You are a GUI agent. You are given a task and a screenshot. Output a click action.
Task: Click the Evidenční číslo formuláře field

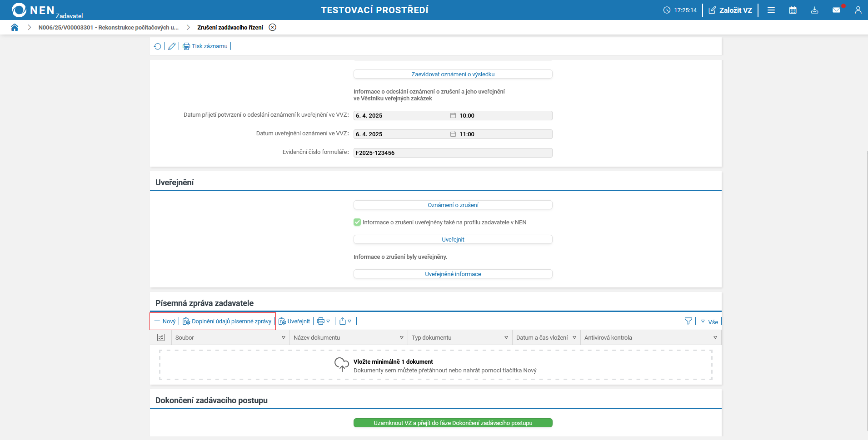coord(453,153)
